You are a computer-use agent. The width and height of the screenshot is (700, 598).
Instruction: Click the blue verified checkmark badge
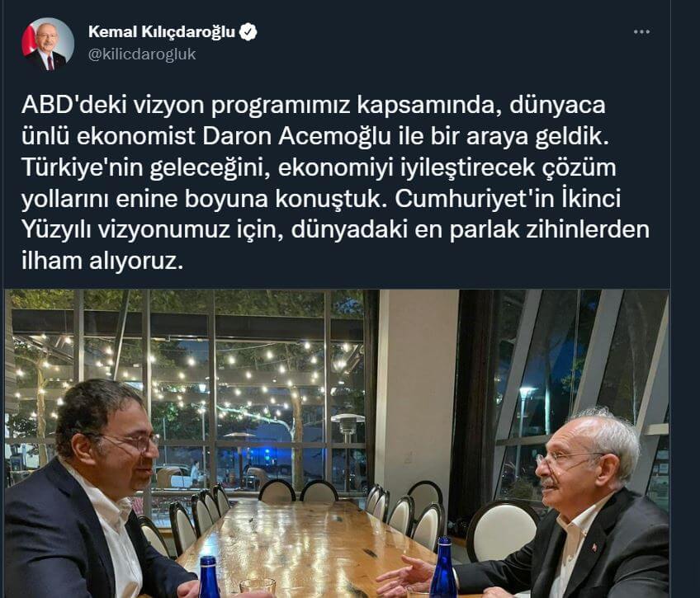click(x=248, y=31)
